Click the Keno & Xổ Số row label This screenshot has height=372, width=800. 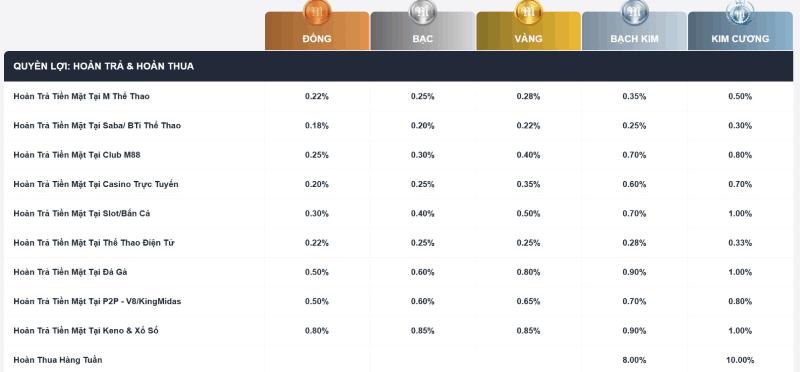86,331
